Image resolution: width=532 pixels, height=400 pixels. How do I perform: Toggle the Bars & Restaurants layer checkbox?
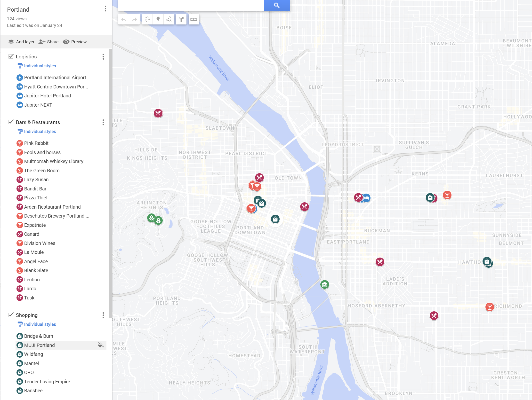[x=11, y=122]
